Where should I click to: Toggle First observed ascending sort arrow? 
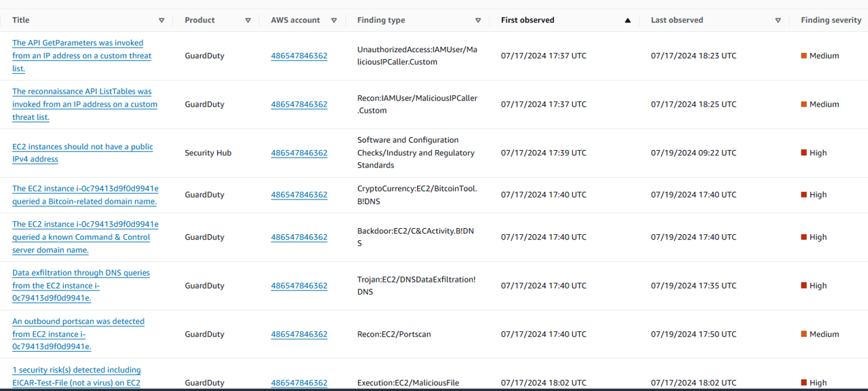tap(628, 20)
